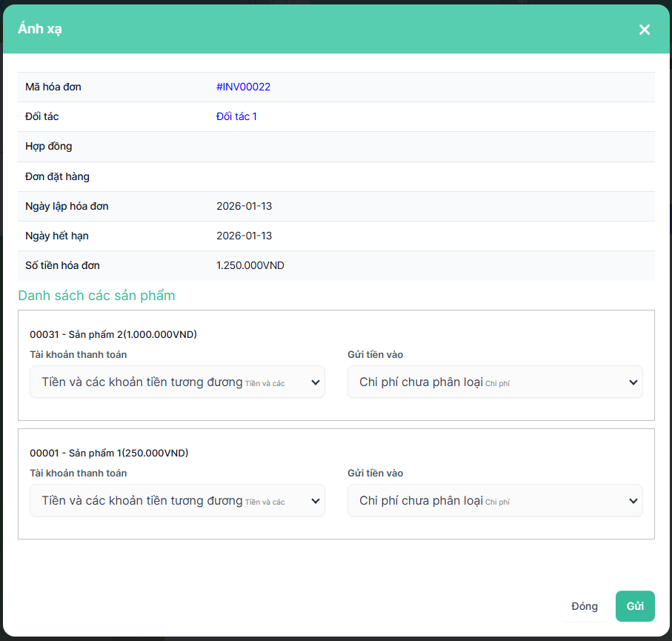The image size is (672, 641).
Task: Click the invoice amount 1.250.000VND
Action: pos(250,265)
